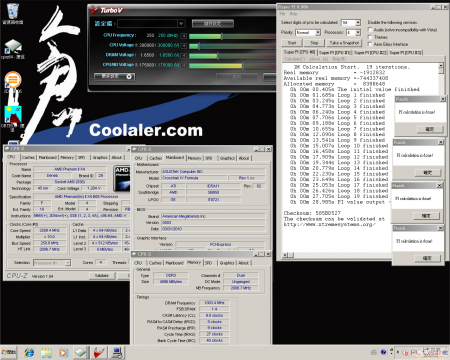Decrease CPU Voltage with its arrow button

183,45
